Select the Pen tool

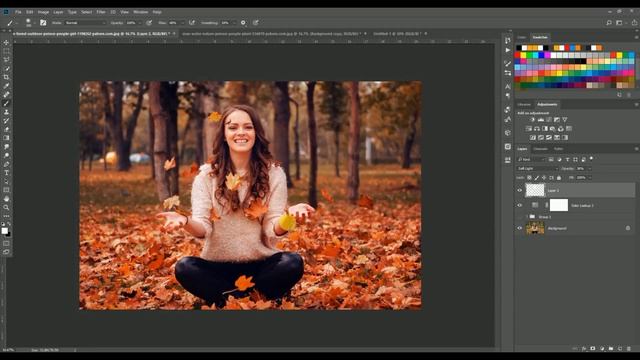point(6,164)
